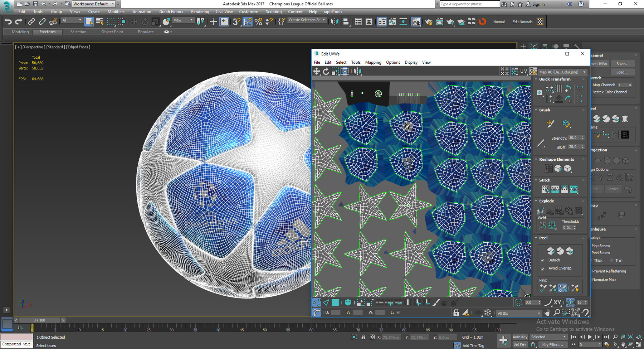The image size is (644, 349).
Task: Activate the Angle Snap toggle in main toolbar
Action: (x=247, y=22)
